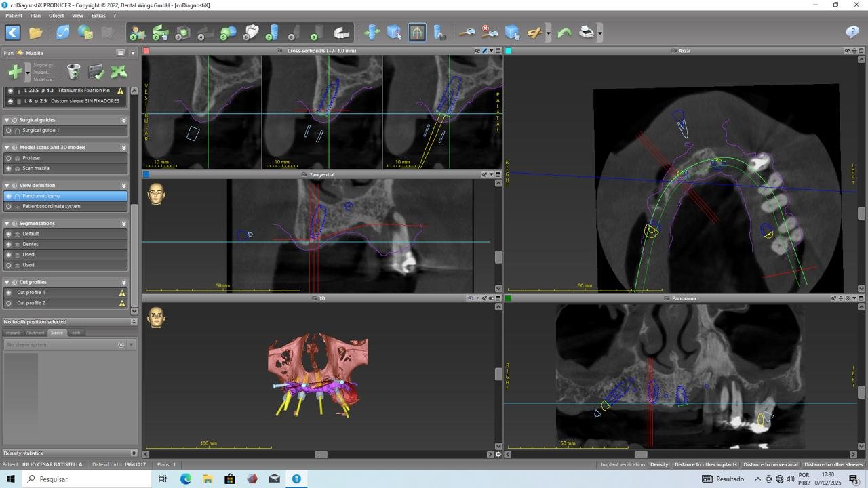Click the cyan color swatch of Axial view

tap(509, 51)
